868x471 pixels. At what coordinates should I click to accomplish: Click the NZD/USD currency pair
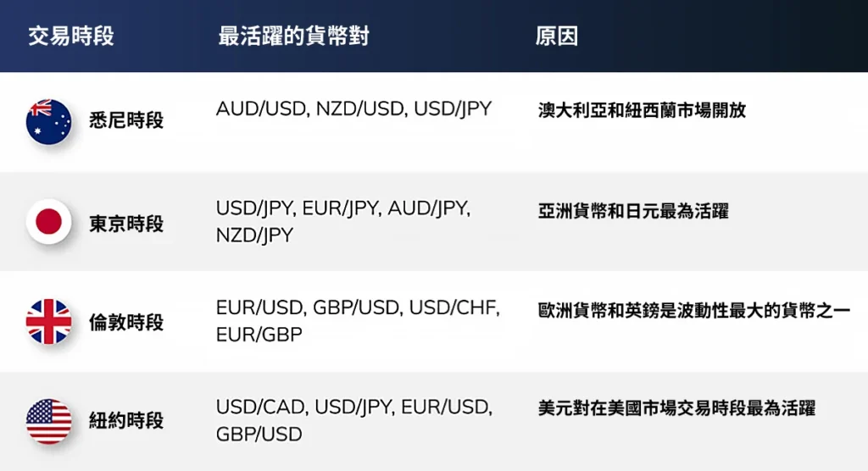(359, 109)
